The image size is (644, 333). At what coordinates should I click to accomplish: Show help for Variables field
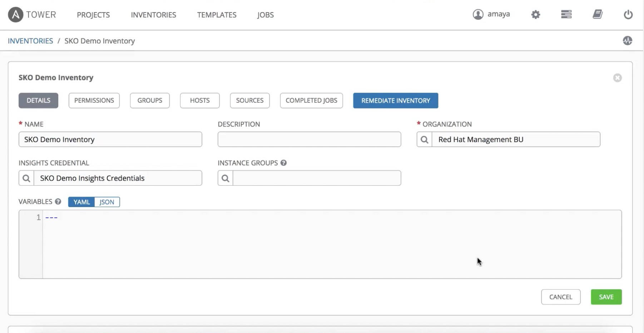(x=58, y=202)
